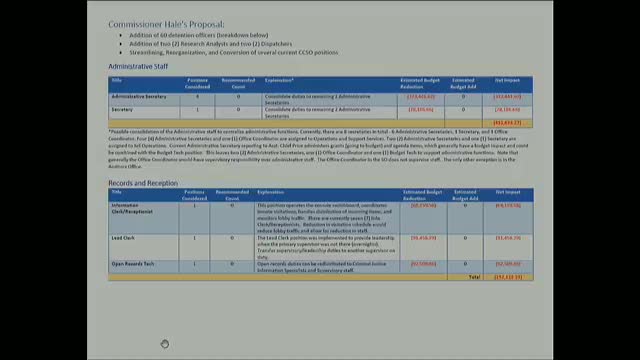This screenshot has height=360, width=640.
Task: Click positions considered value in Administrative Secretary row
Action: click(x=198, y=97)
